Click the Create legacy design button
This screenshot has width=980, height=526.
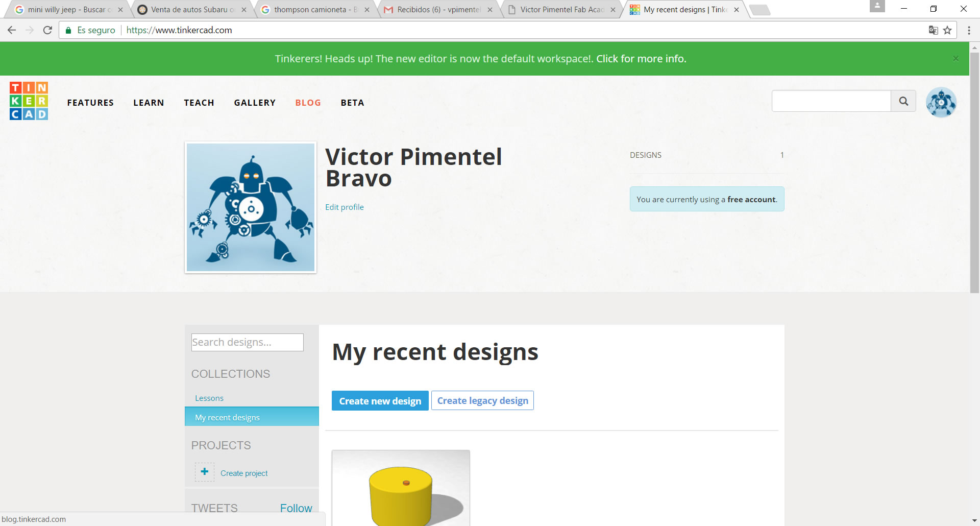pyautogui.click(x=482, y=400)
